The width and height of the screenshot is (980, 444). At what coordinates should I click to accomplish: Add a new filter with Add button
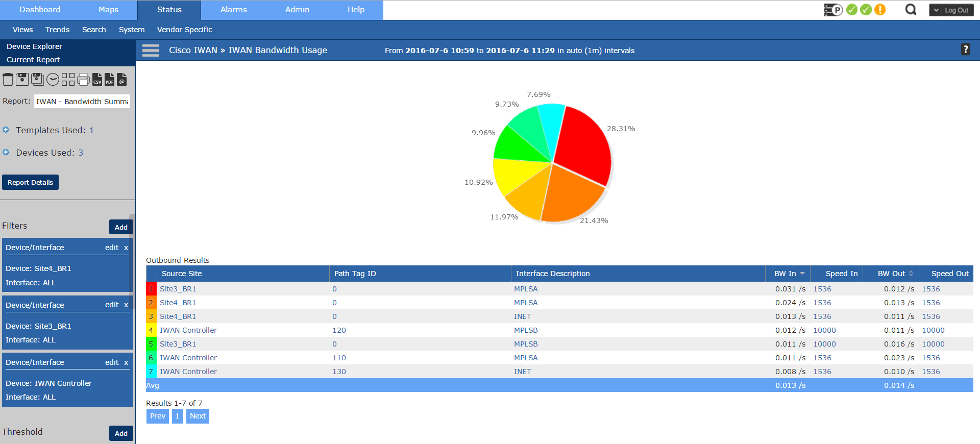tap(121, 227)
